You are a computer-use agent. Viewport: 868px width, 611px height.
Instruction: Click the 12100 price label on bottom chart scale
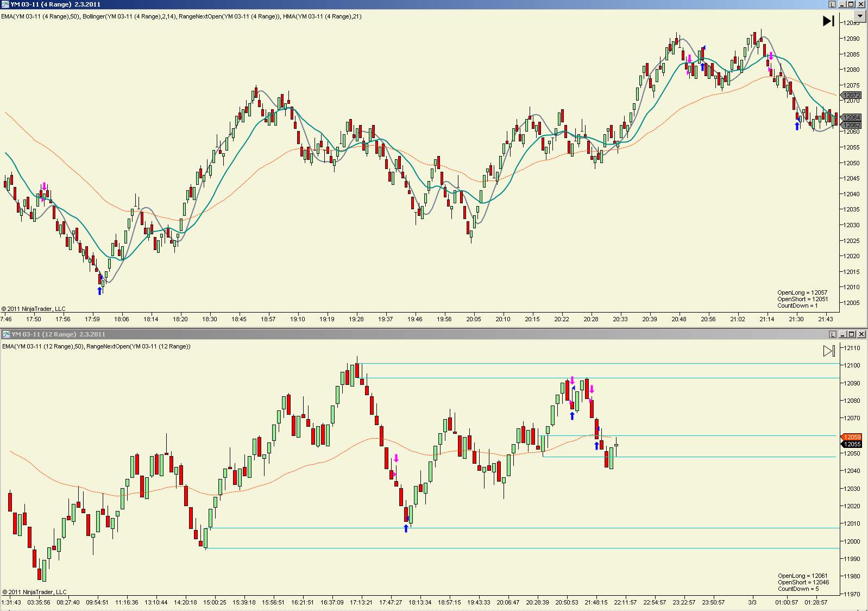[x=852, y=365]
